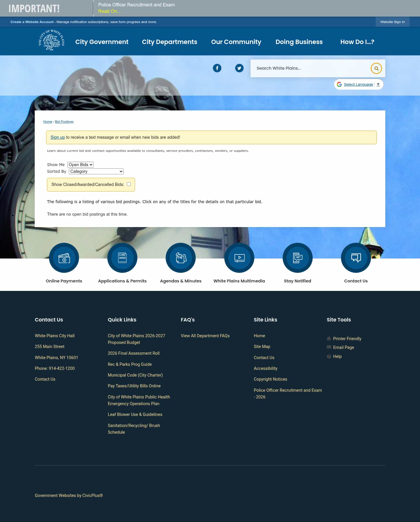Open the Twitter page icon

[239, 68]
